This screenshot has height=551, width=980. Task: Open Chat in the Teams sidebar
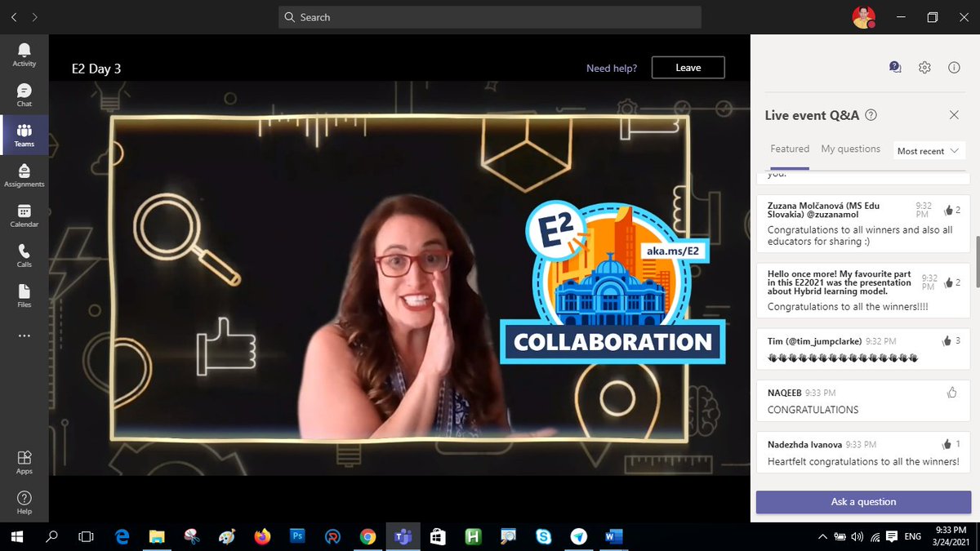(24, 95)
